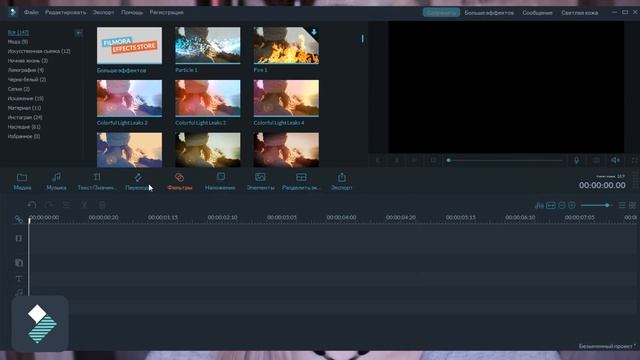Click the trash delete icon above timeline
640x360 pixels.
coord(102,205)
